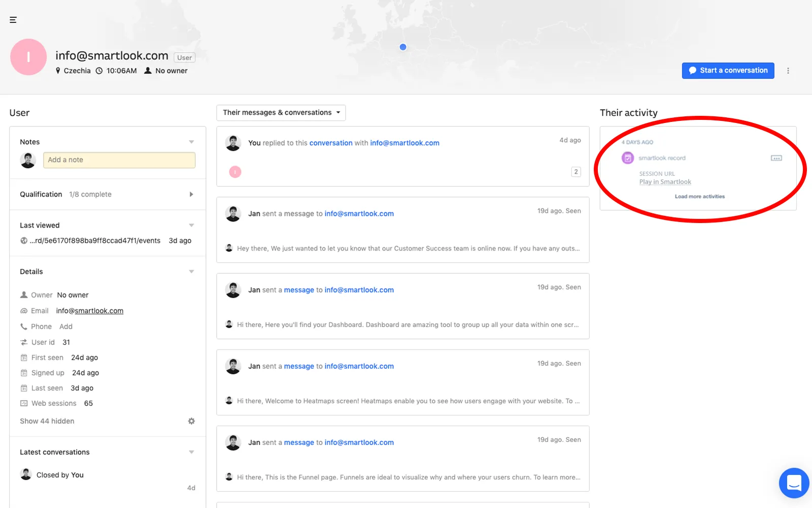Screen dimensions: 812x508
Task: Click the Play in Smartlook link
Action: tap(665, 182)
